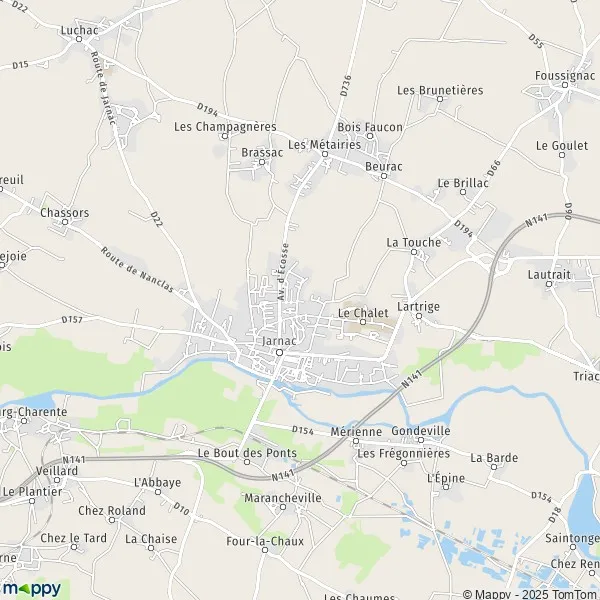Viewport: 600px width, 600px height.
Task: Select the Mérienne place marker
Action: (x=355, y=441)
